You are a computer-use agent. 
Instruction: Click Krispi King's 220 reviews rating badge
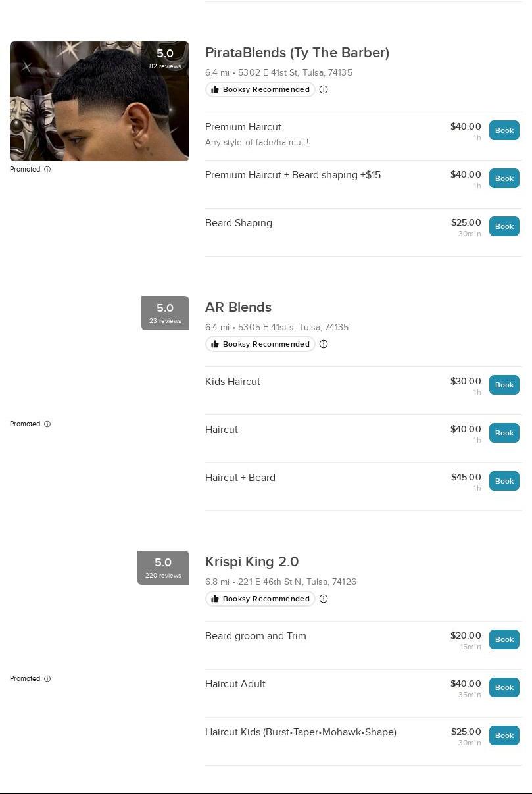pyautogui.click(x=163, y=567)
